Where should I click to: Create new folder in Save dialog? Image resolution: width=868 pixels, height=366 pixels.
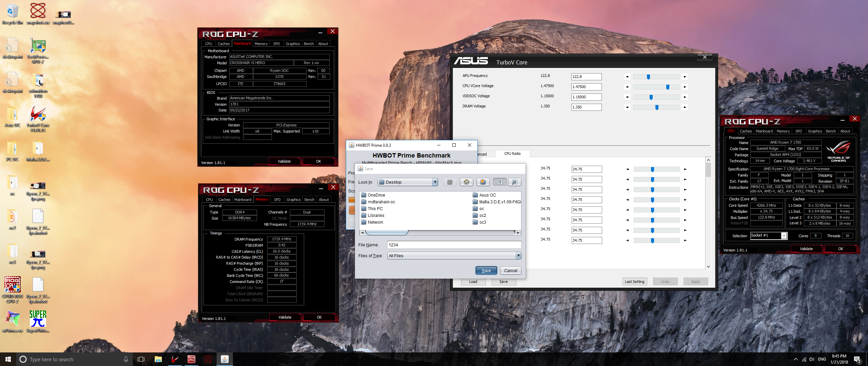click(x=483, y=182)
